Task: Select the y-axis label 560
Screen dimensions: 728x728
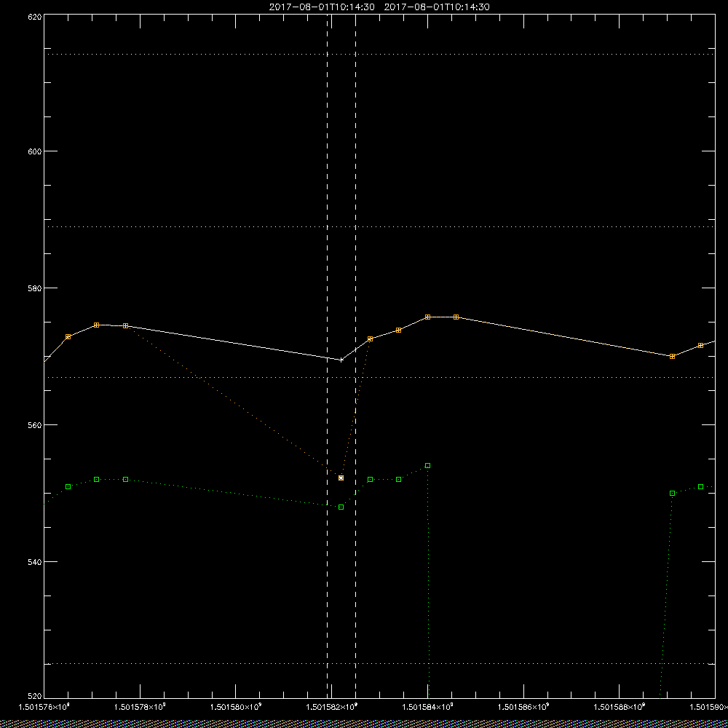Action: coord(35,425)
